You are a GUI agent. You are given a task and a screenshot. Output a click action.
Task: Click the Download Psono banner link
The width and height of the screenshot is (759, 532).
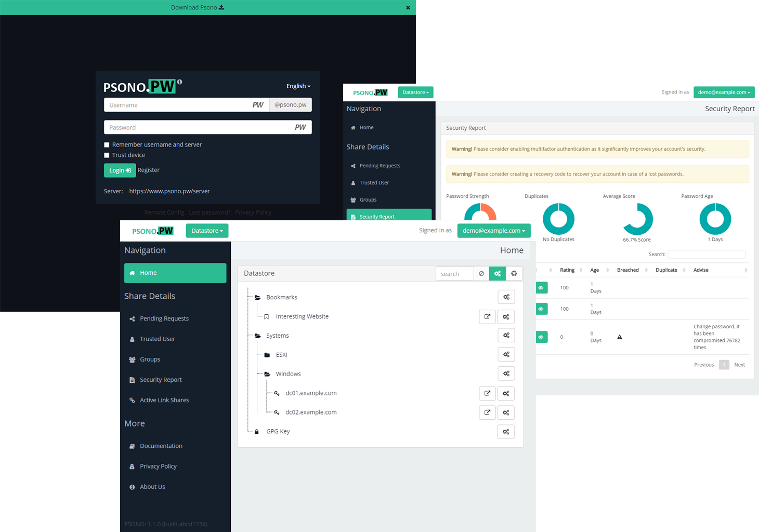(198, 7)
